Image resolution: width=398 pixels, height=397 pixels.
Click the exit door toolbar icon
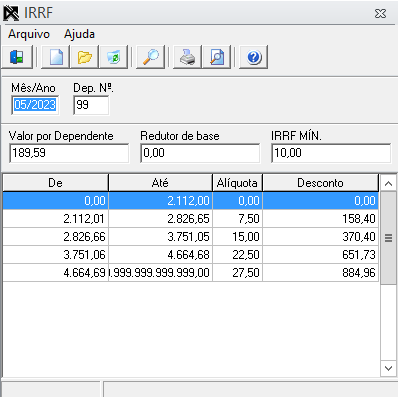point(17,57)
